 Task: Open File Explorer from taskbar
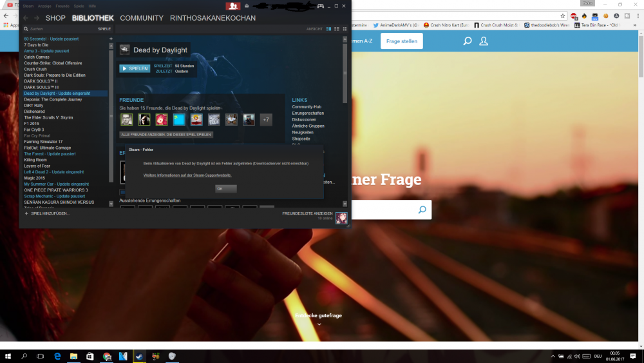(73, 356)
